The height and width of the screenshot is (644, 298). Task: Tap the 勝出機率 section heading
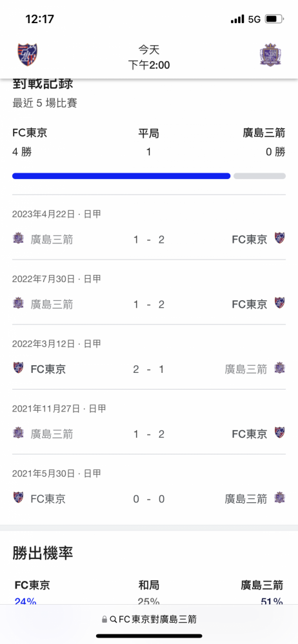[x=43, y=554]
